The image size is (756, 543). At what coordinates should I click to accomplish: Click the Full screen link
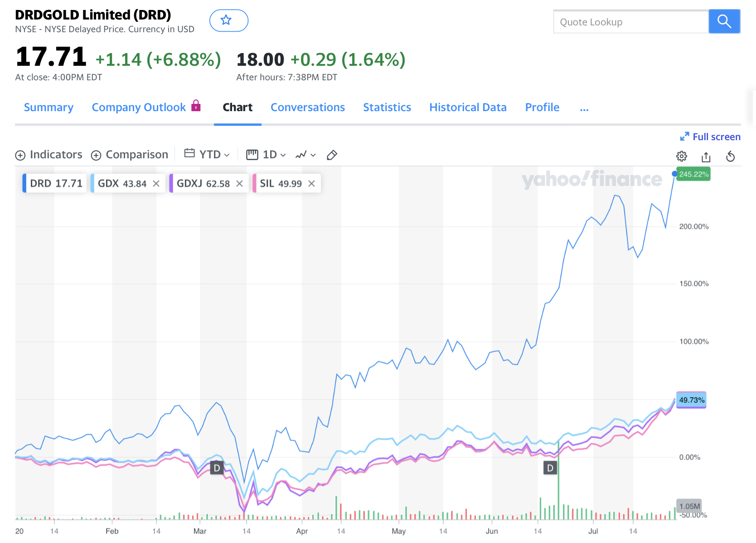[x=711, y=137]
